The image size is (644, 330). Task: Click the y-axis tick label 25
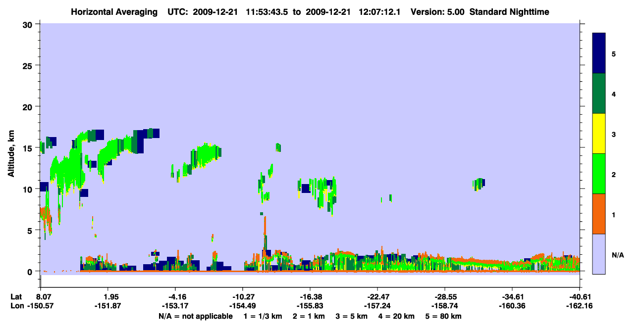[29, 65]
